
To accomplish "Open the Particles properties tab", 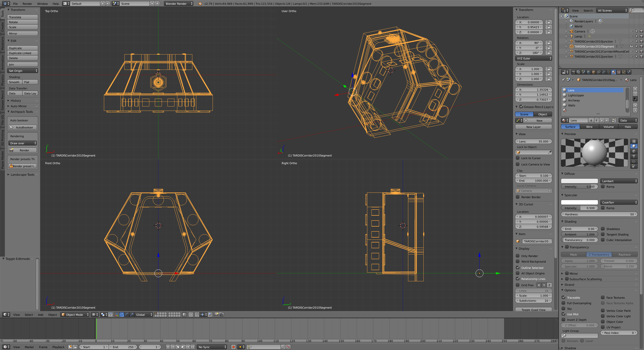I will (x=624, y=72).
